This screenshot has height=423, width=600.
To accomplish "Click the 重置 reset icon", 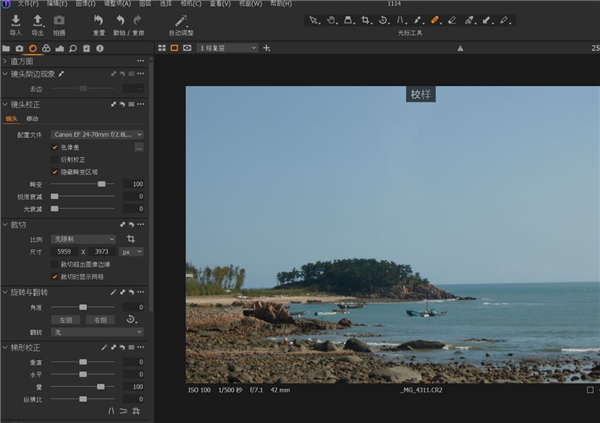I will click(x=98, y=20).
